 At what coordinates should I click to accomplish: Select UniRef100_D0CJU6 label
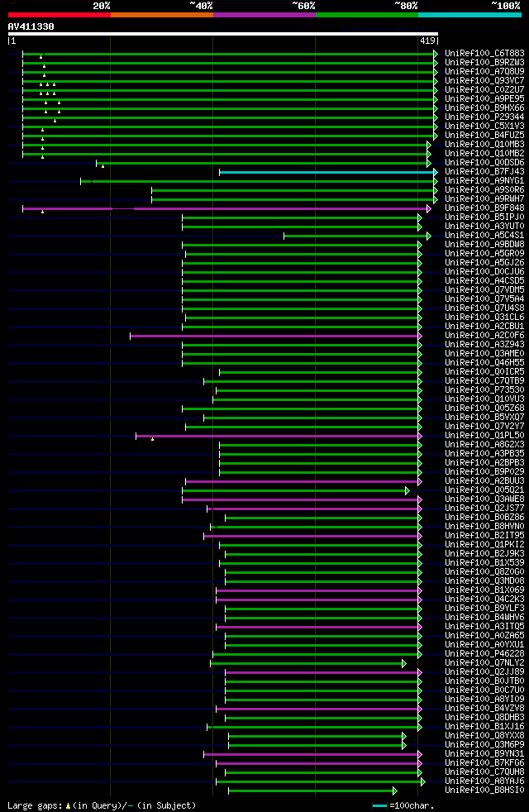pos(484,272)
